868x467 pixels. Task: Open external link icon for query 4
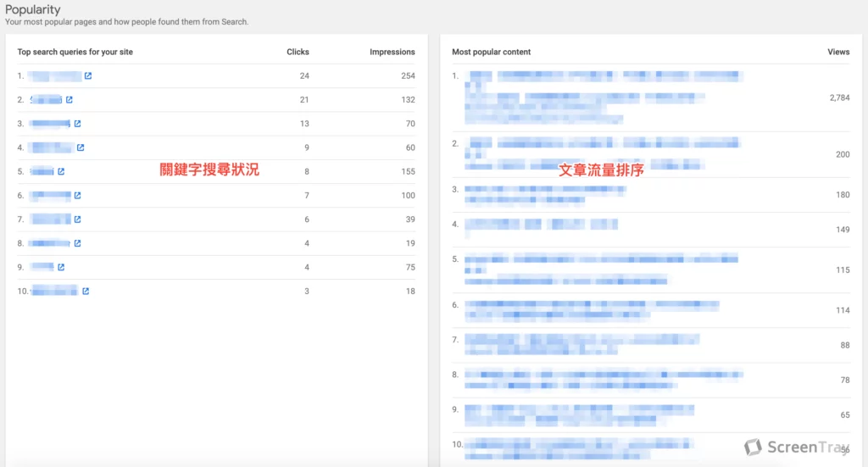click(x=81, y=147)
